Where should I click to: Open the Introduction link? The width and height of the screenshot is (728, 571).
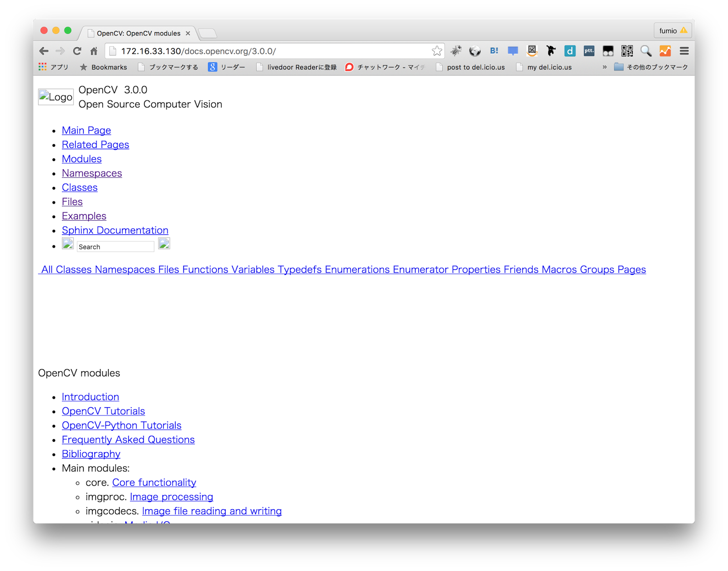[x=91, y=397]
